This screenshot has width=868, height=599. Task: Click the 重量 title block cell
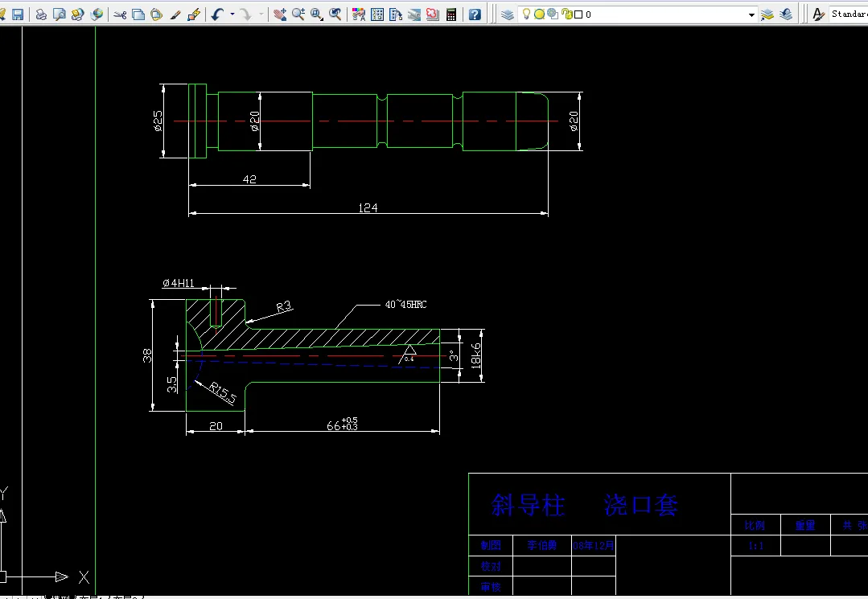click(x=805, y=525)
